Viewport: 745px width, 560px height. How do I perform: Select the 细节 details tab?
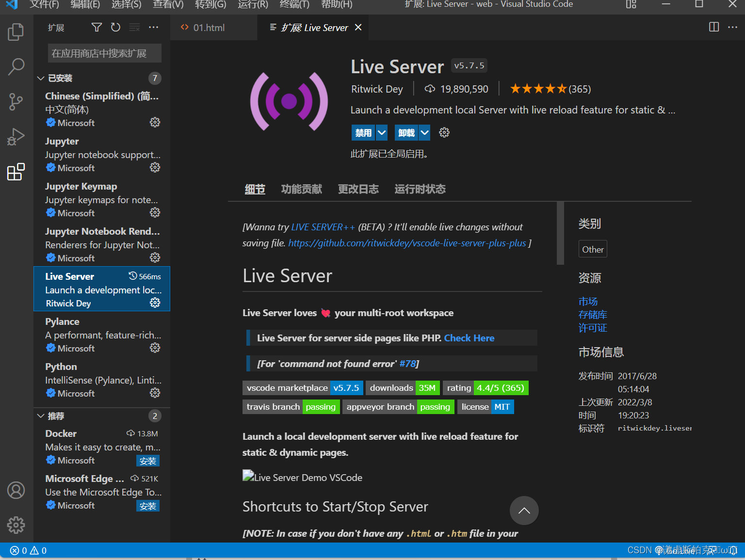[x=255, y=189]
